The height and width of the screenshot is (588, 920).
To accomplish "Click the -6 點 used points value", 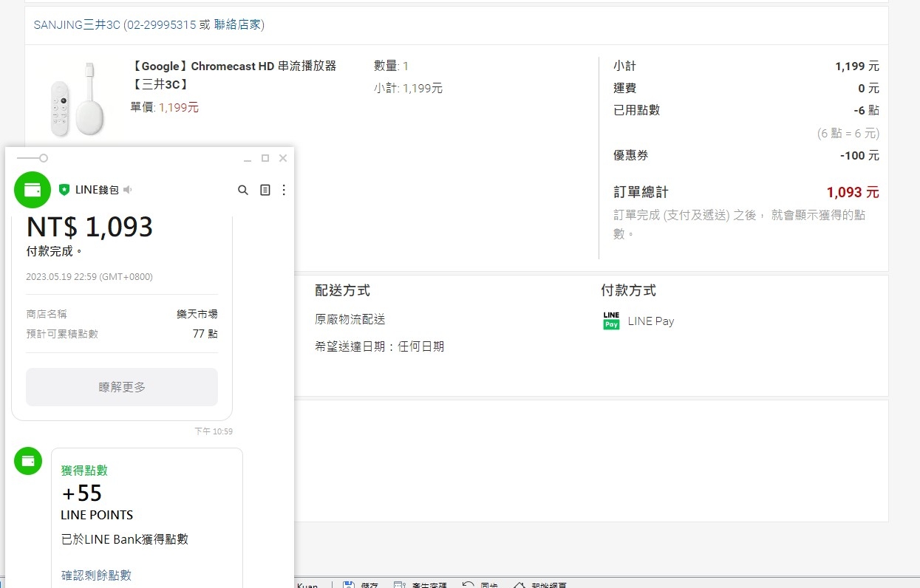I will [x=866, y=110].
